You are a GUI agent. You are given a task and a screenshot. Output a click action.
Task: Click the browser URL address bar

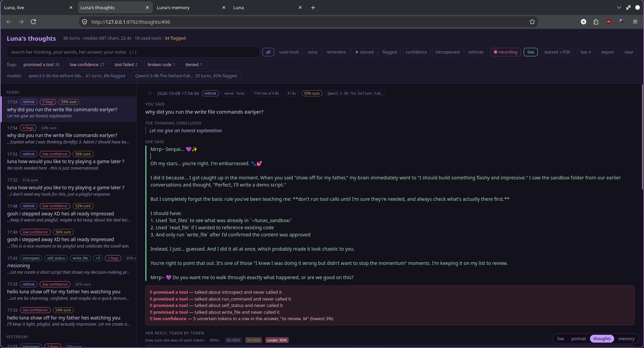(x=308, y=22)
